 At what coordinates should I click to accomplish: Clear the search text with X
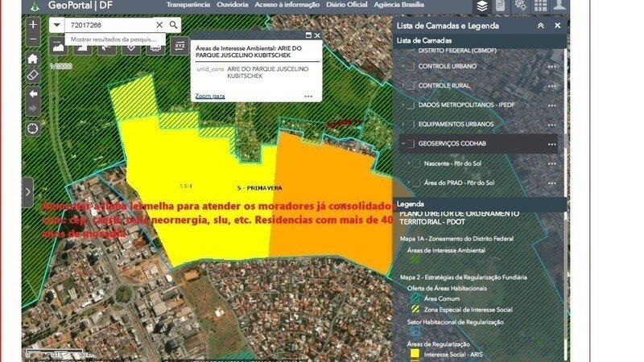(x=159, y=25)
